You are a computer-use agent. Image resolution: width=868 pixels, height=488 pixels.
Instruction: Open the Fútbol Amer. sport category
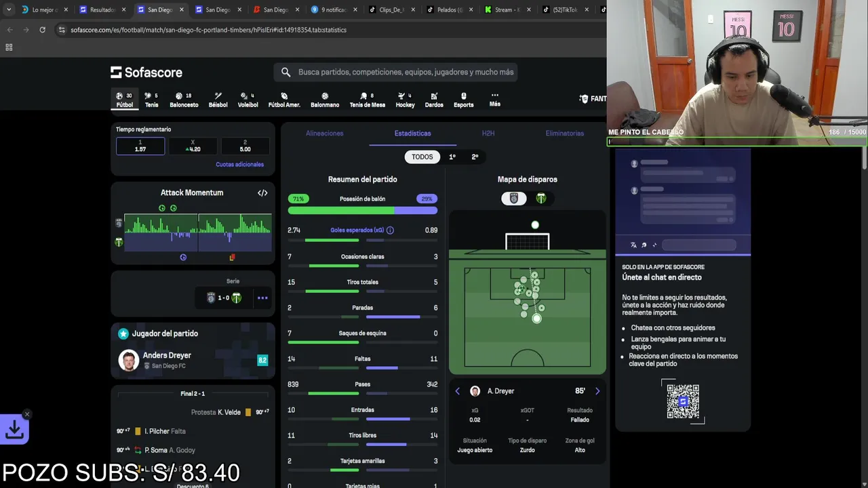pyautogui.click(x=284, y=100)
